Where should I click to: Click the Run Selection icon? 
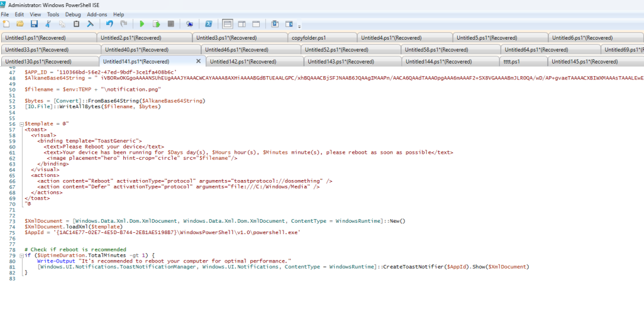(x=156, y=24)
